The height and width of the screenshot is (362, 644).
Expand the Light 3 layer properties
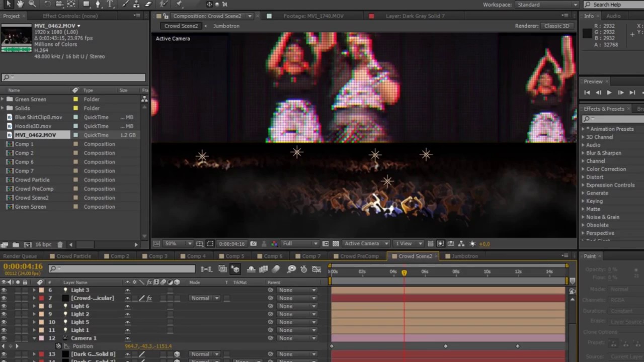(x=34, y=290)
